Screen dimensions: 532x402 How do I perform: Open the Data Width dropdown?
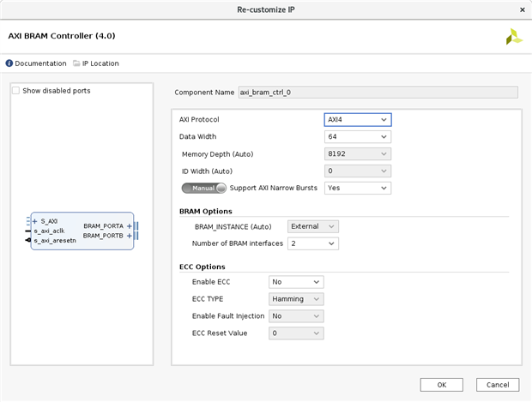click(357, 136)
